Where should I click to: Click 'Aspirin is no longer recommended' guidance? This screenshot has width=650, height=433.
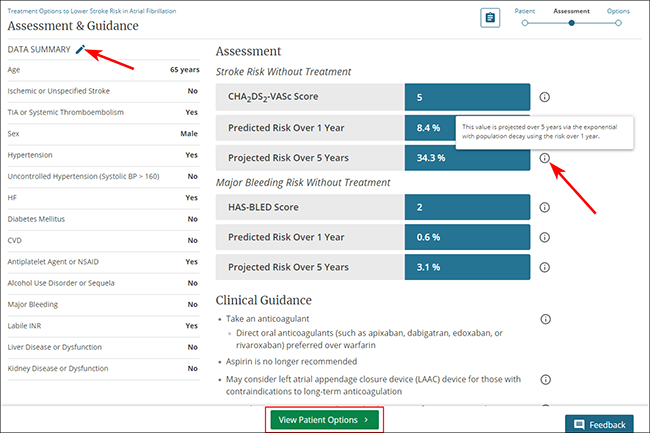[x=291, y=361]
